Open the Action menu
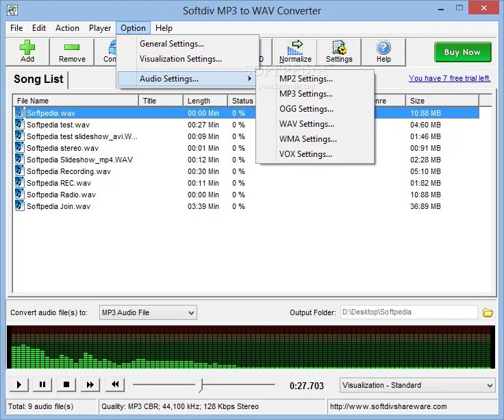This screenshot has width=504, height=420. [x=67, y=28]
